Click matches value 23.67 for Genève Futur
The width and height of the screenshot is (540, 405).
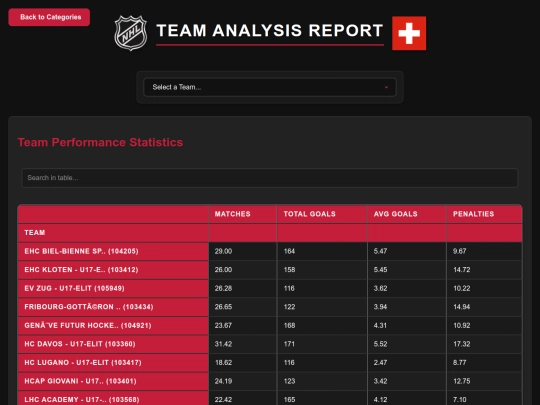(223, 325)
